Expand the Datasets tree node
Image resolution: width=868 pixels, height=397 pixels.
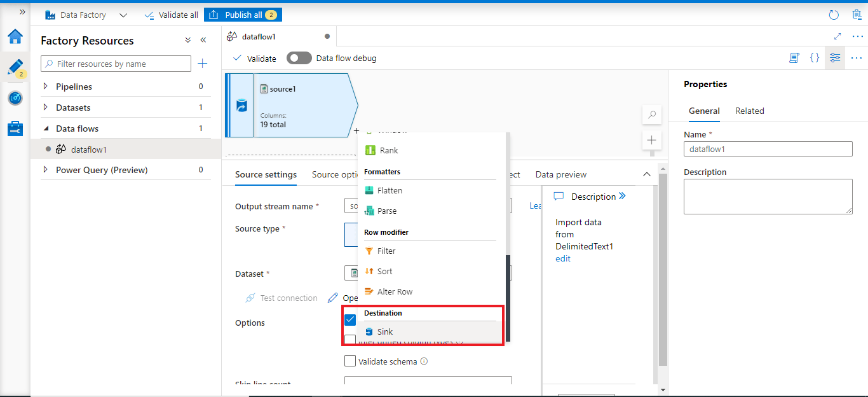pos(45,108)
